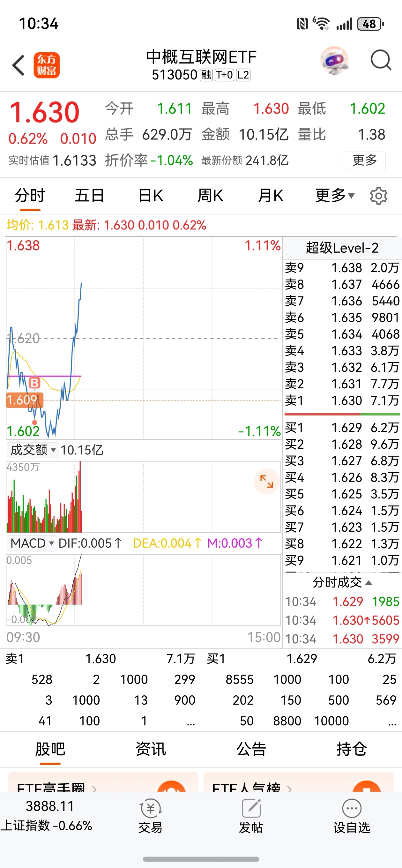Tap the main price 1.630
The width and height of the screenshot is (402, 868).
[44, 112]
